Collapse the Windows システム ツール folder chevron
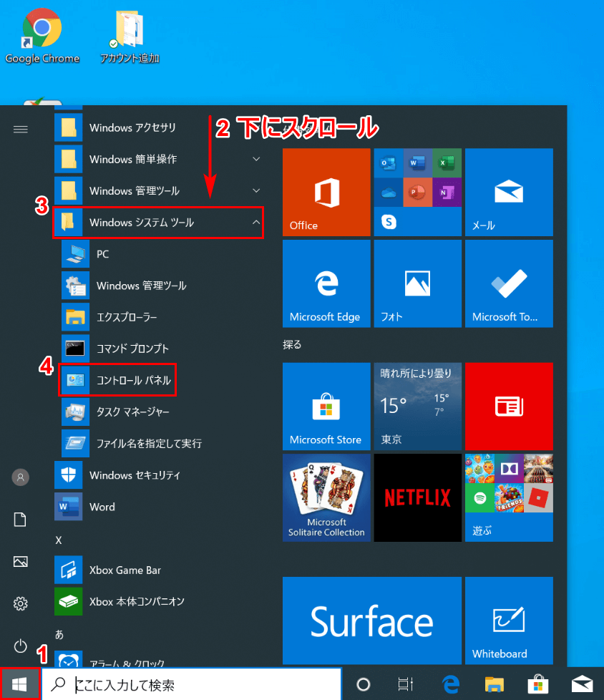 pos(256,223)
